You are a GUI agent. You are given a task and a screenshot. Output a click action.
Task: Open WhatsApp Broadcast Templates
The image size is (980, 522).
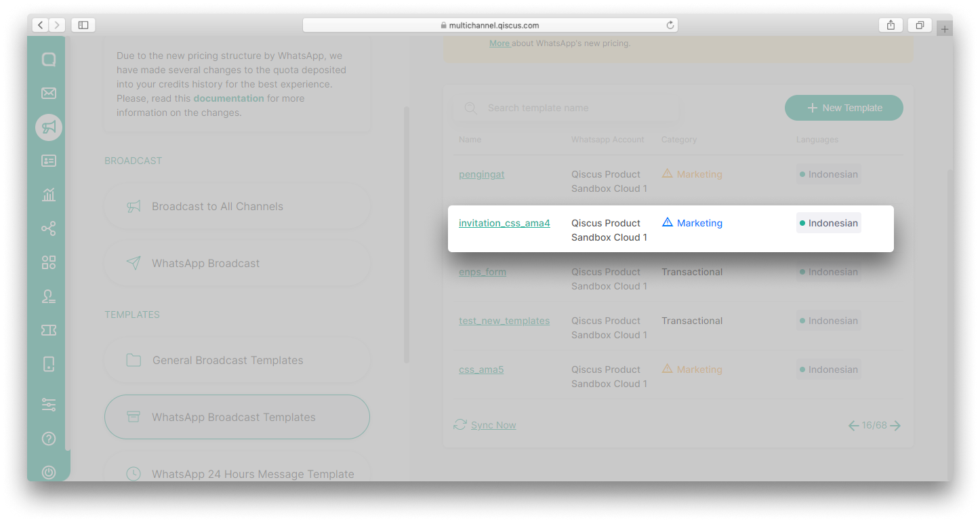tap(237, 417)
